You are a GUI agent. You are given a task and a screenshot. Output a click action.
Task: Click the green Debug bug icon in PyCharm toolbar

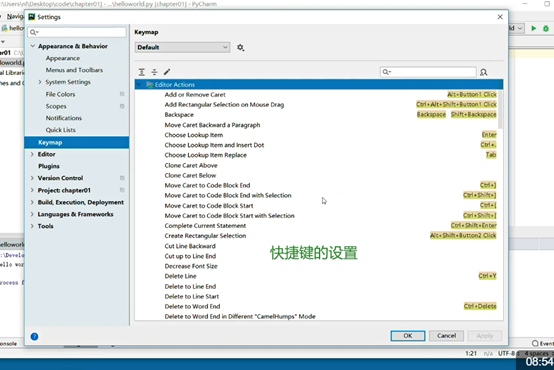pos(546,28)
